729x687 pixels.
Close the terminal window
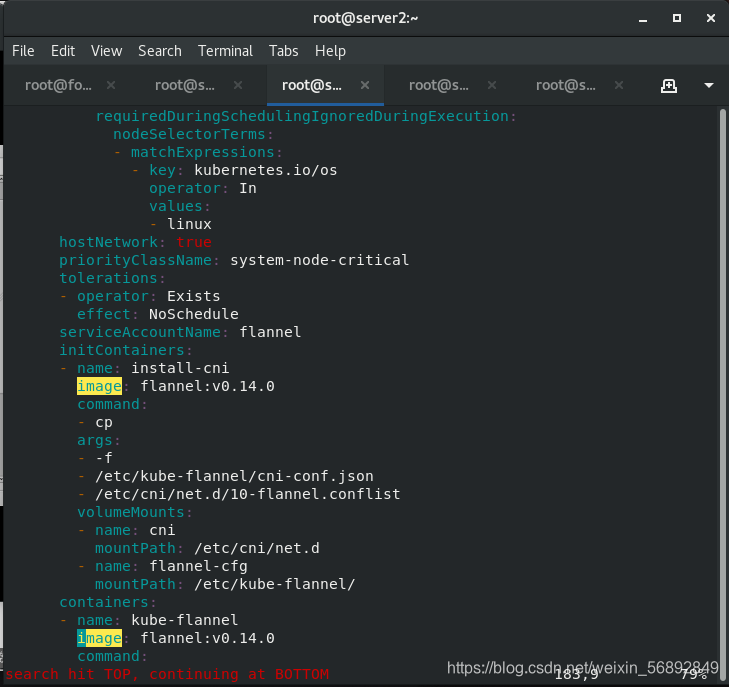coord(711,18)
